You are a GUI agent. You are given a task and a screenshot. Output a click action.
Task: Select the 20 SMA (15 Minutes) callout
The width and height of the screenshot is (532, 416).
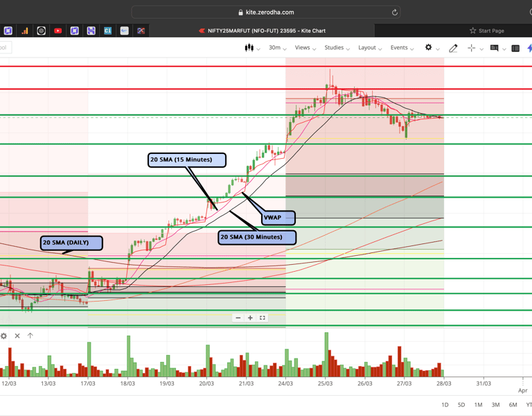click(x=187, y=160)
